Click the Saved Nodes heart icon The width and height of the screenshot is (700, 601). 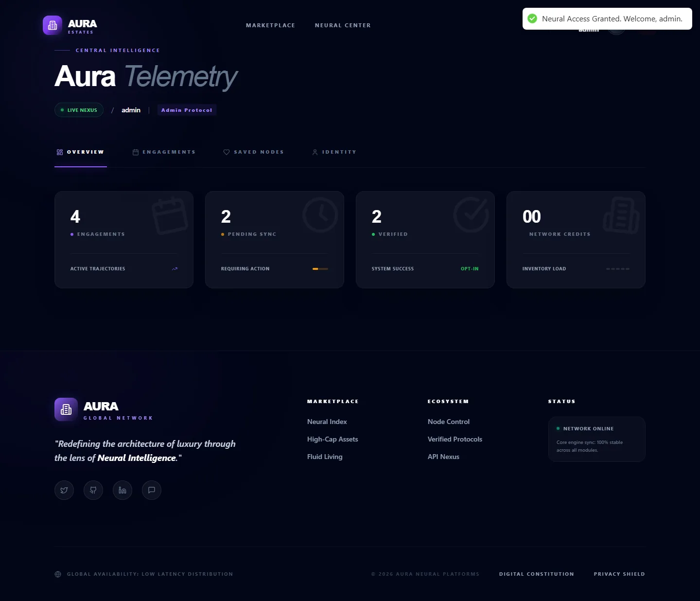pyautogui.click(x=227, y=152)
